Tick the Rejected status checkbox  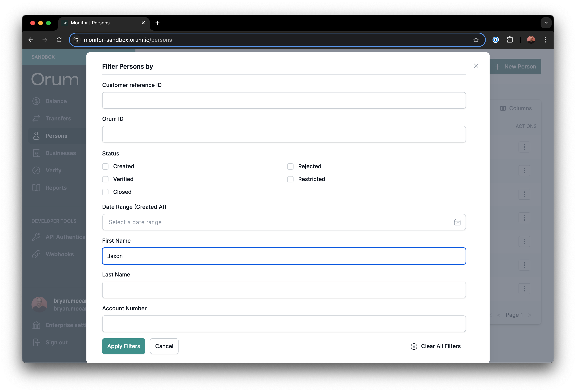pos(290,166)
